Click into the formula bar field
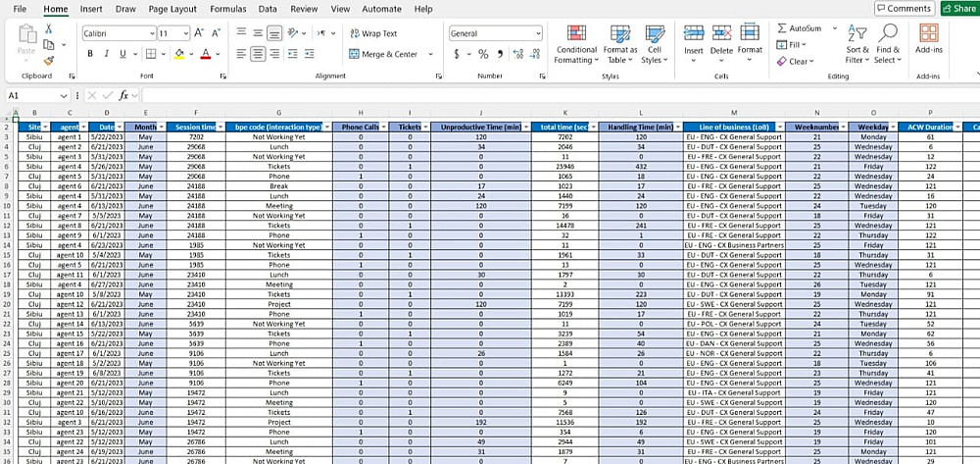This screenshot has width=980, height=464. point(561,96)
